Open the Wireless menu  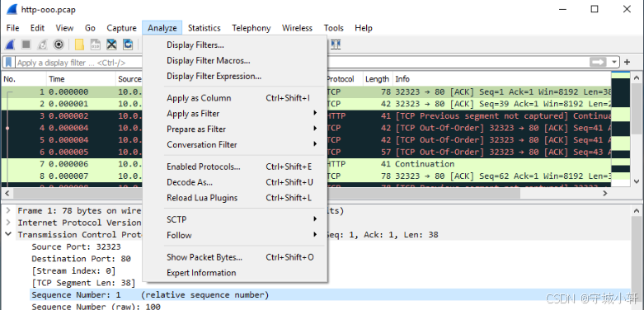click(x=297, y=28)
